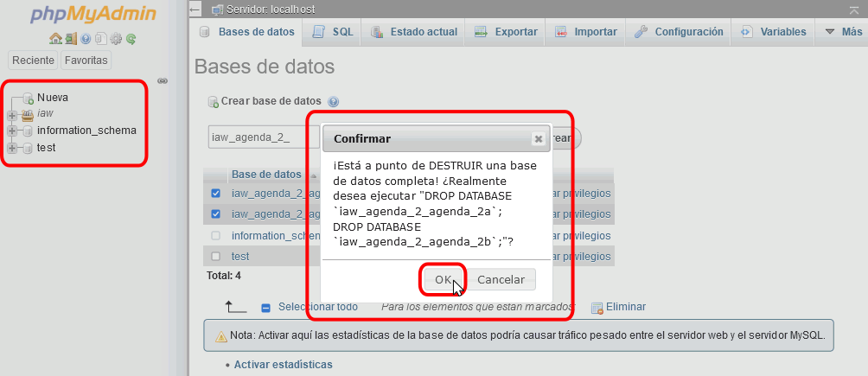The height and width of the screenshot is (376, 868).
Task: Sort by Base de datos column header
Action: 267,175
